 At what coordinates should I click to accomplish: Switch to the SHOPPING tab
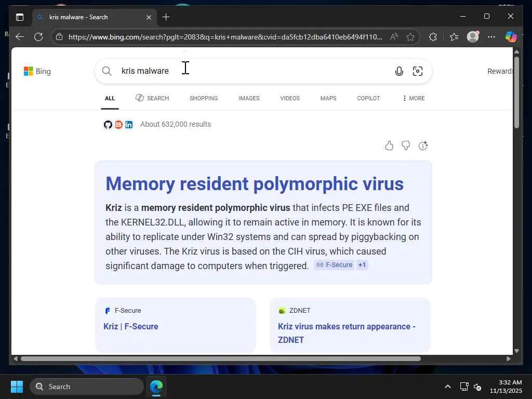coord(204,98)
